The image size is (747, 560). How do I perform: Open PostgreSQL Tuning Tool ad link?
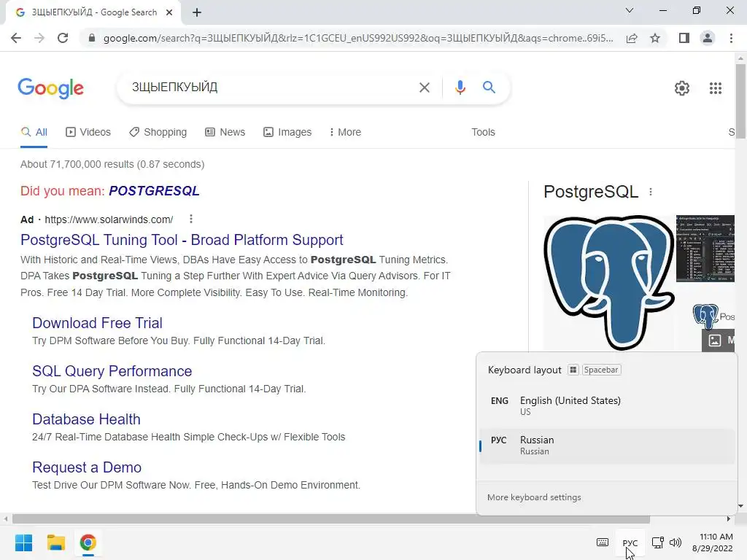coord(182,240)
